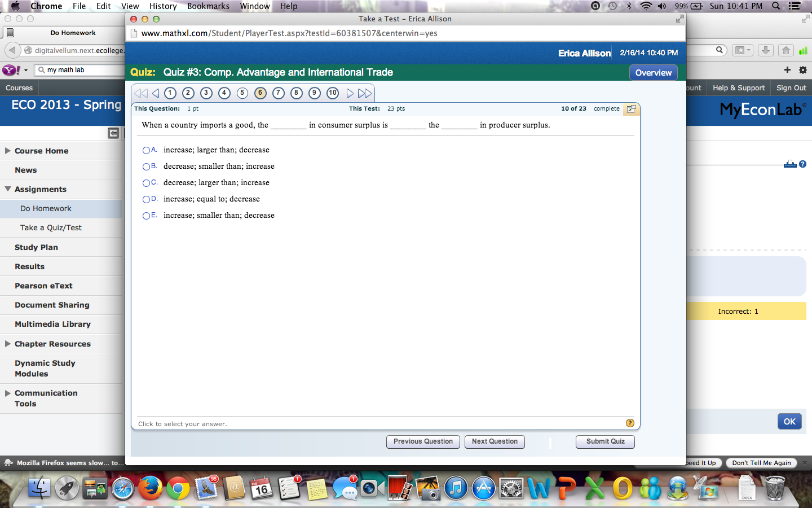Open the Yahoo toolbar dropdown arrow
The image size is (812, 508).
(26, 71)
